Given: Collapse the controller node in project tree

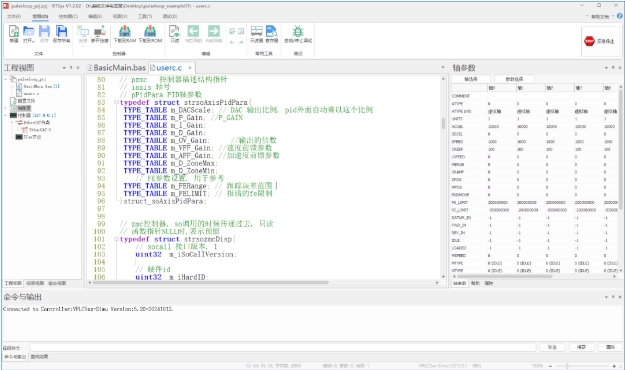Looking at the screenshot, I should (x=6, y=115).
